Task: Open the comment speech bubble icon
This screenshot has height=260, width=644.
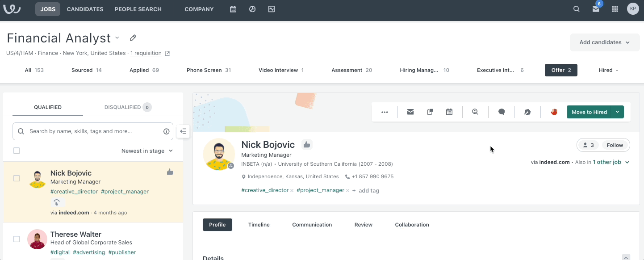Action: pos(501,112)
